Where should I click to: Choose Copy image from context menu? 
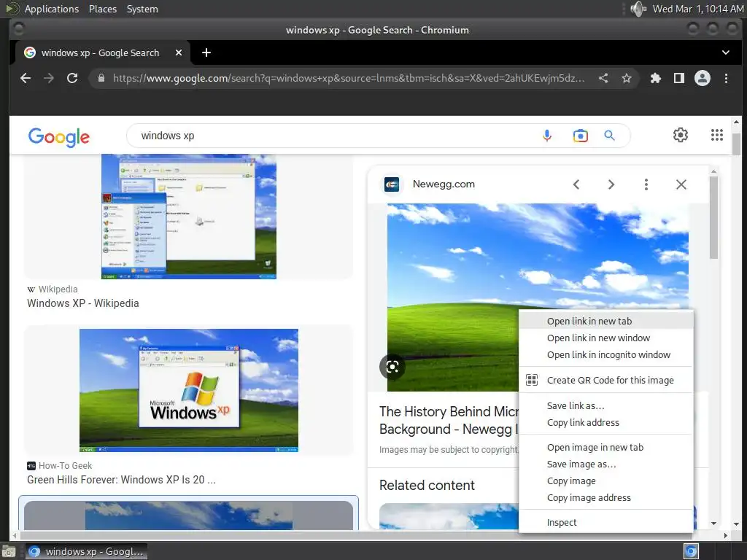(x=605, y=481)
